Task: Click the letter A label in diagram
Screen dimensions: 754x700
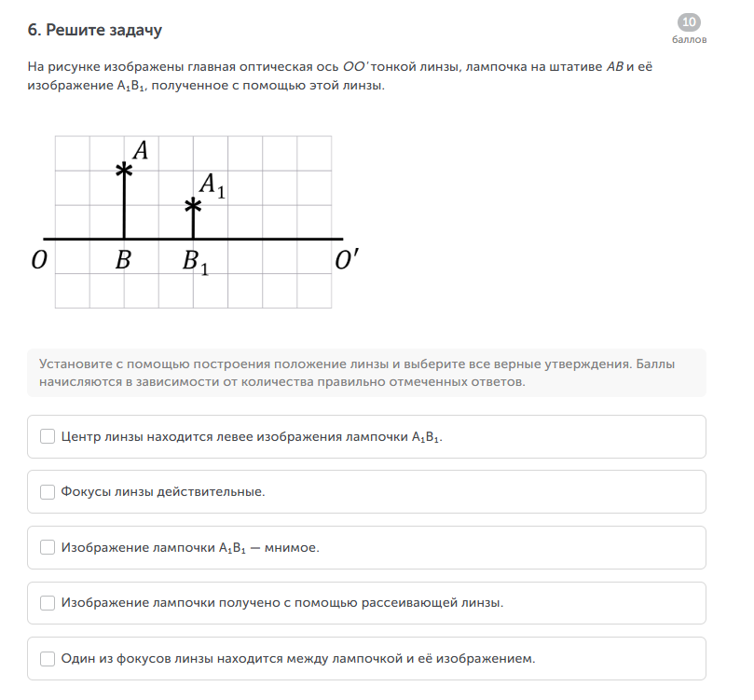Action: 142,149
